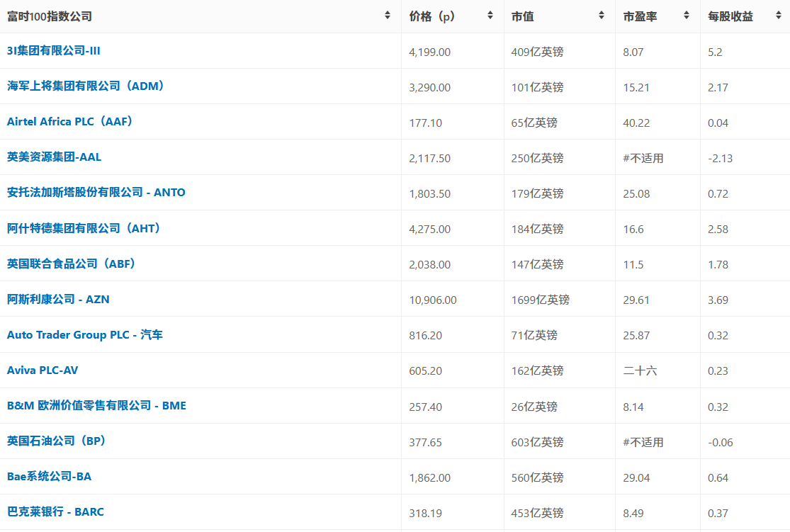The width and height of the screenshot is (790, 532).
Task: Select the price 1,862.00
Action: (x=430, y=477)
